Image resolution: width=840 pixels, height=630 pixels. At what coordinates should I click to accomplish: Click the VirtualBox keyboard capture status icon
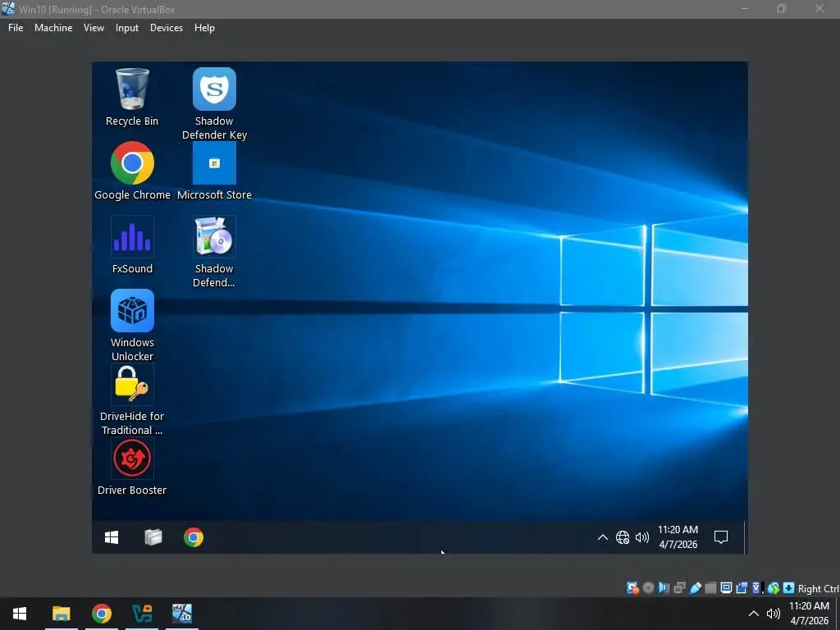coord(788,588)
